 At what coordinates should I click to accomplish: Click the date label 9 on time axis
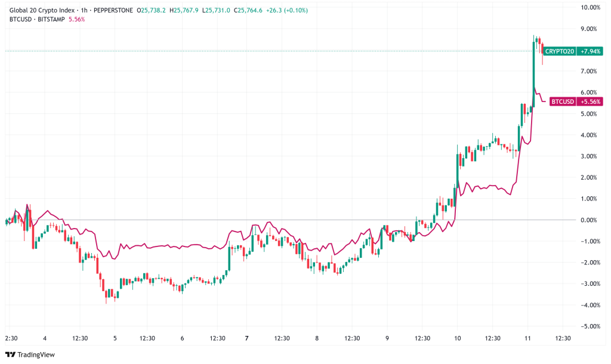point(387,338)
